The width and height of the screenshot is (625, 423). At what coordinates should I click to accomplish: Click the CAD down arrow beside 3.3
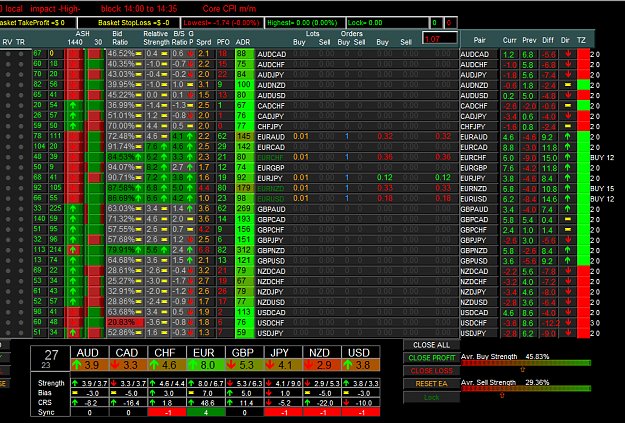click(116, 365)
